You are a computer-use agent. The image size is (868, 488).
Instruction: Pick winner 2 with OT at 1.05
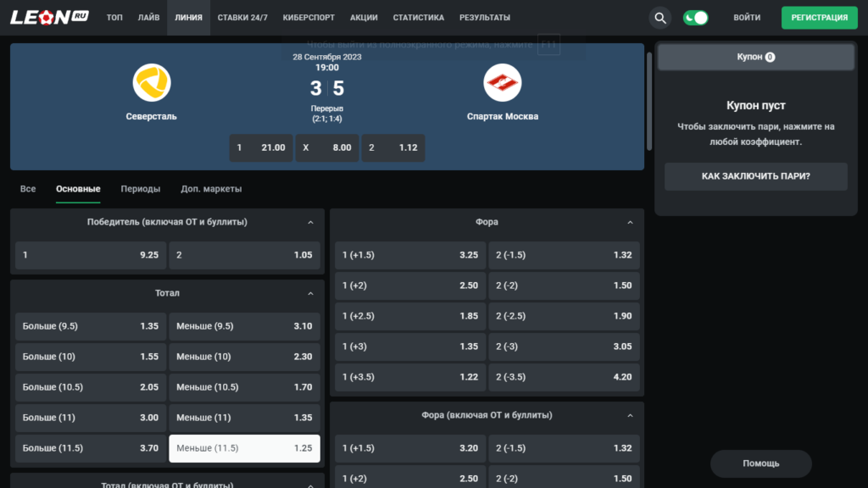pyautogui.click(x=244, y=255)
